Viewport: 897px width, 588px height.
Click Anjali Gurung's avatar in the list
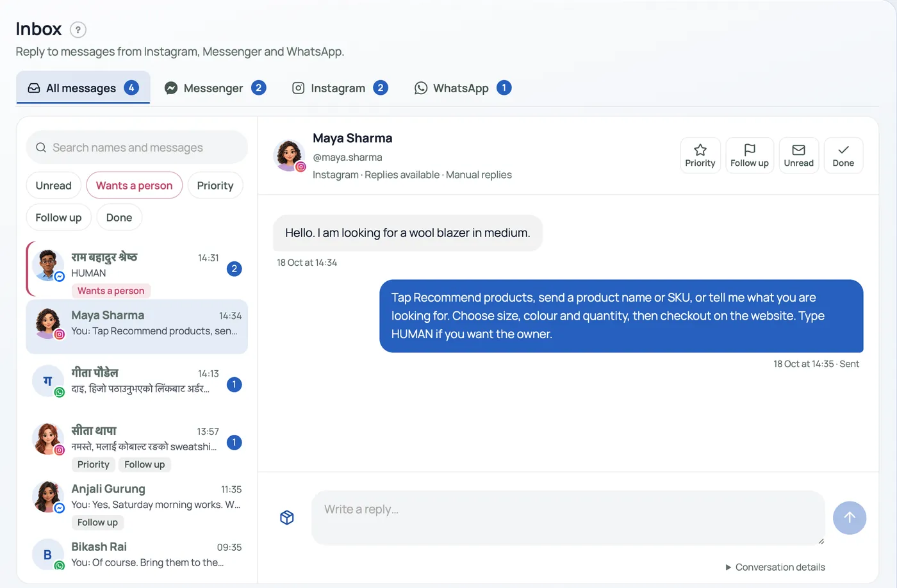pyautogui.click(x=48, y=496)
